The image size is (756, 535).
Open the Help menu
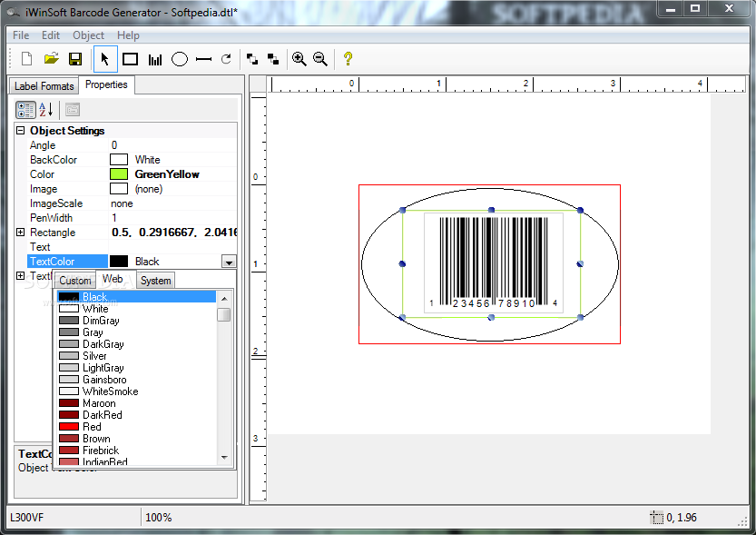128,35
